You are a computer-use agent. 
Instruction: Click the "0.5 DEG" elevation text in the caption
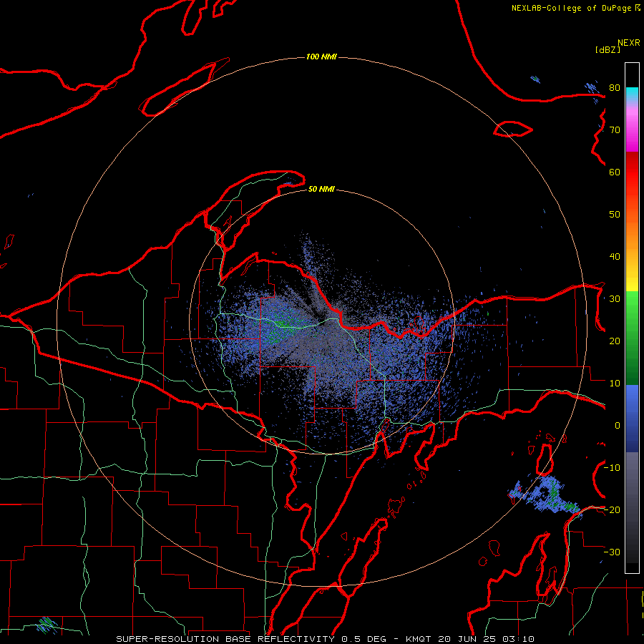click(x=365, y=639)
